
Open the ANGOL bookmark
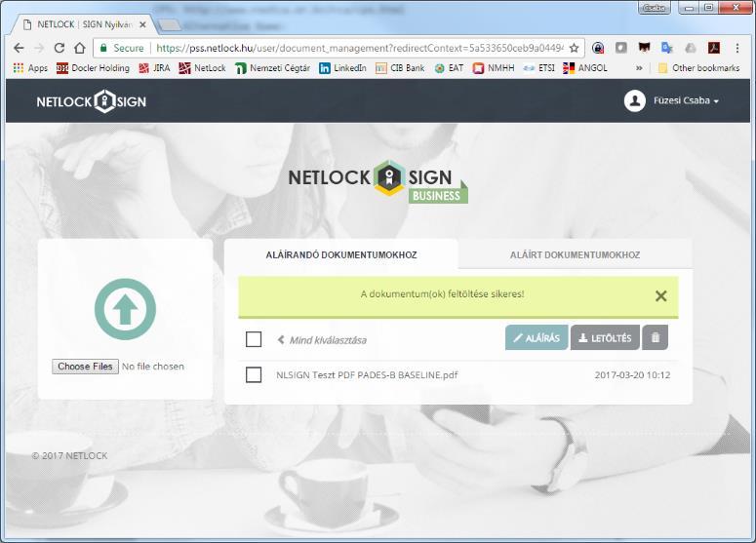point(585,68)
